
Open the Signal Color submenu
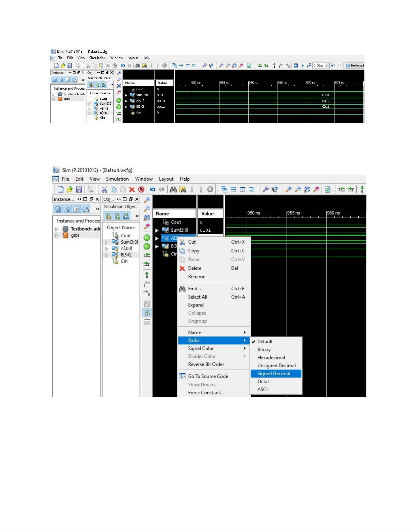pos(214,348)
